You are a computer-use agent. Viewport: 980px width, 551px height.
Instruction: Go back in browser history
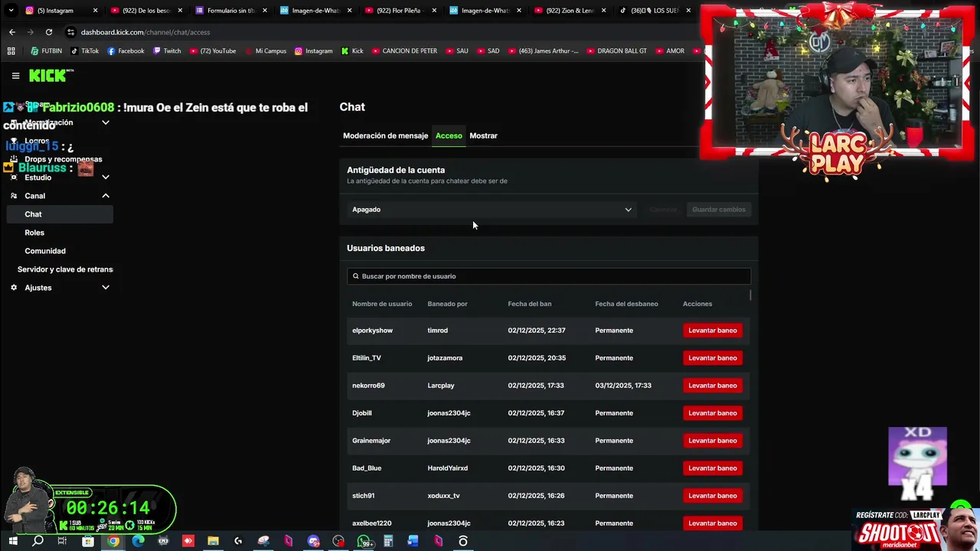(x=12, y=32)
